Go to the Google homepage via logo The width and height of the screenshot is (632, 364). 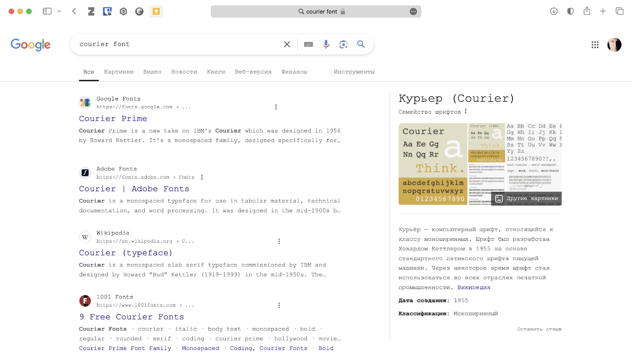[x=30, y=44]
